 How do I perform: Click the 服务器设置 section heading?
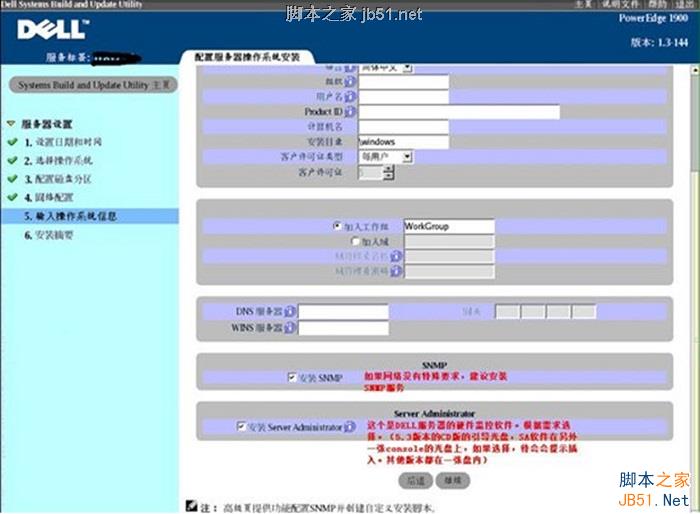tap(47, 124)
